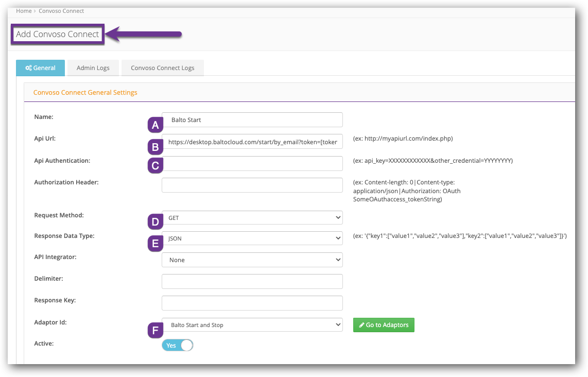Click the Response Data Type label
This screenshot has height=377, width=588.
pos(64,236)
